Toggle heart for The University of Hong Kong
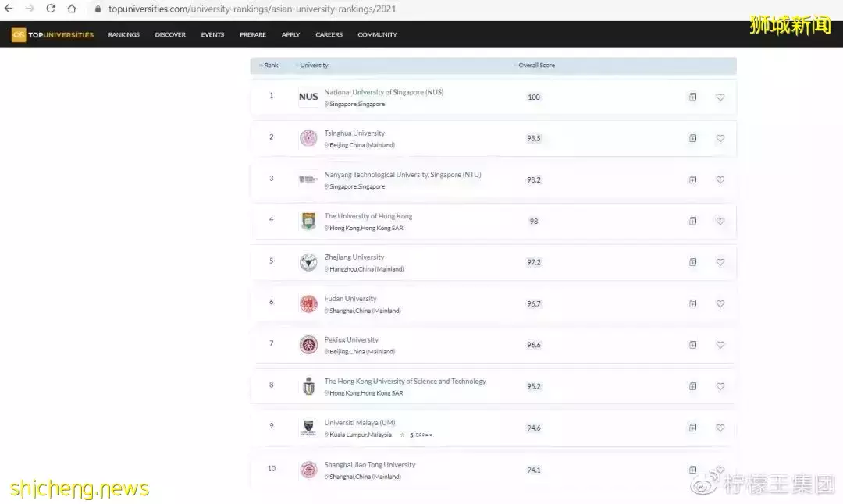Viewport: 843px width, 504px height. [x=720, y=221]
